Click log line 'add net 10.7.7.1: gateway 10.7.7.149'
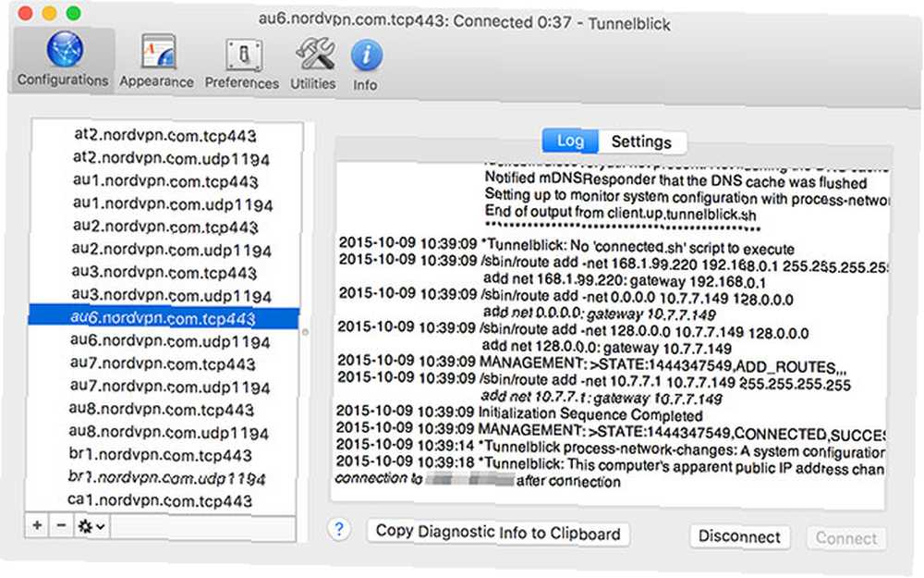 click(602, 398)
